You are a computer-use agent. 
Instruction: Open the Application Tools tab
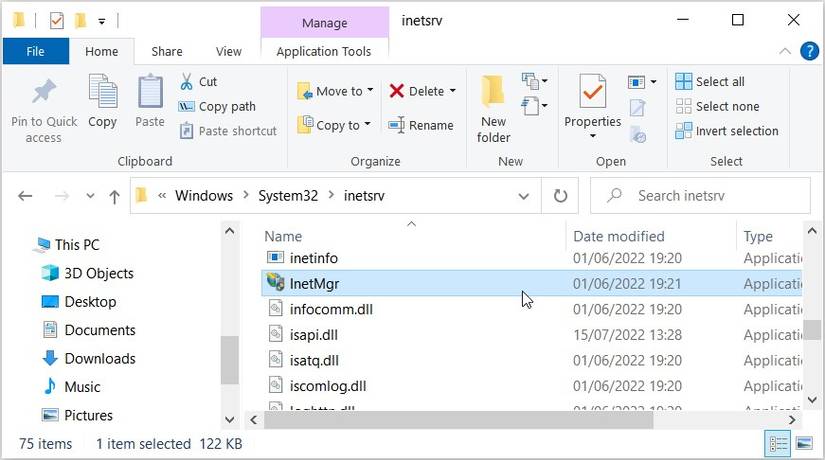click(324, 52)
